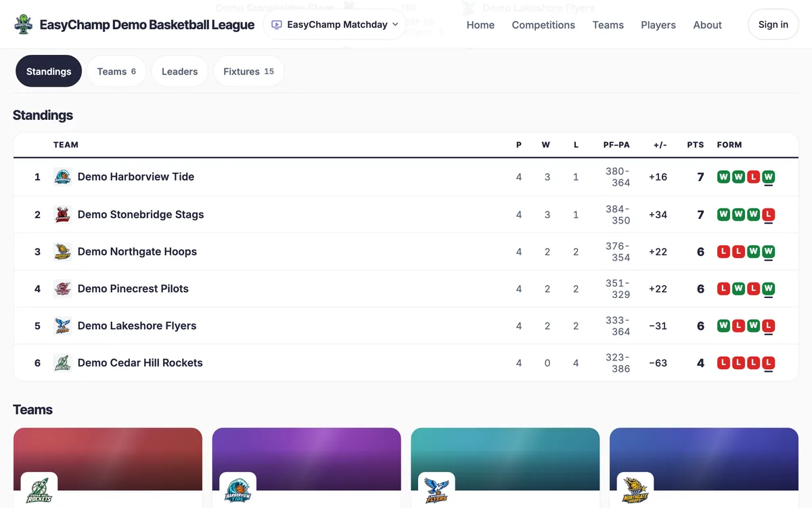
Task: Click the Teams section heading
Action: coord(32,410)
